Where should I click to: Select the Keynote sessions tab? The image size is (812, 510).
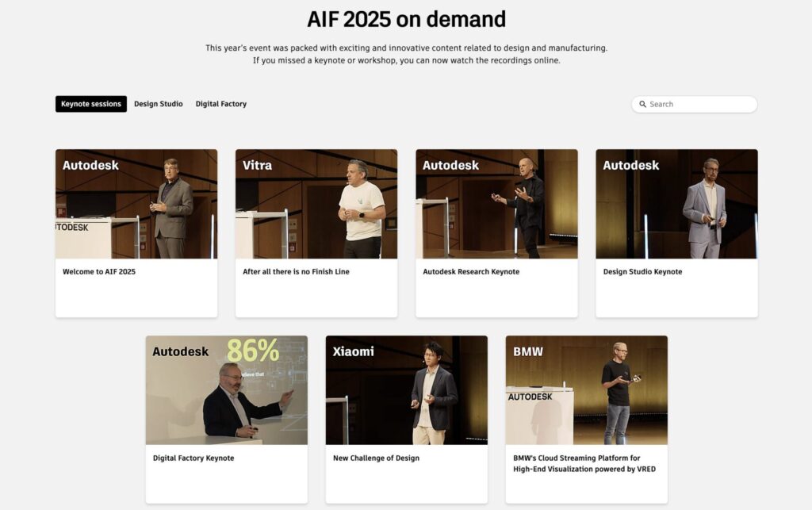click(91, 104)
